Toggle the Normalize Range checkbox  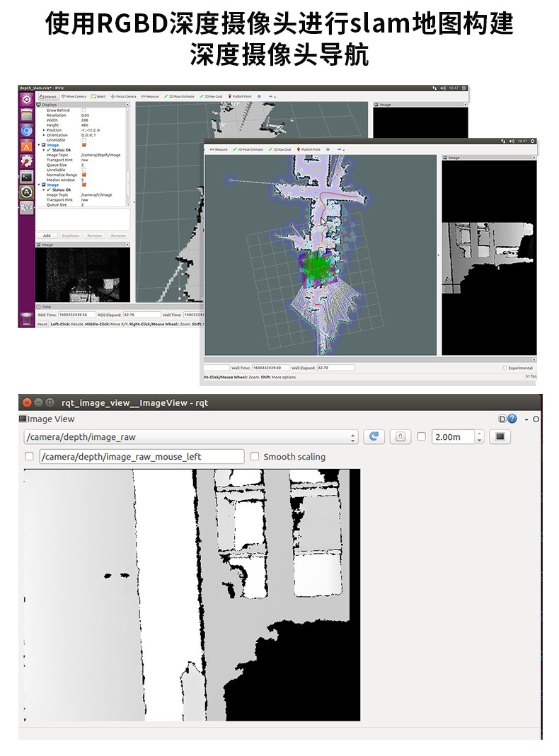tap(84, 175)
